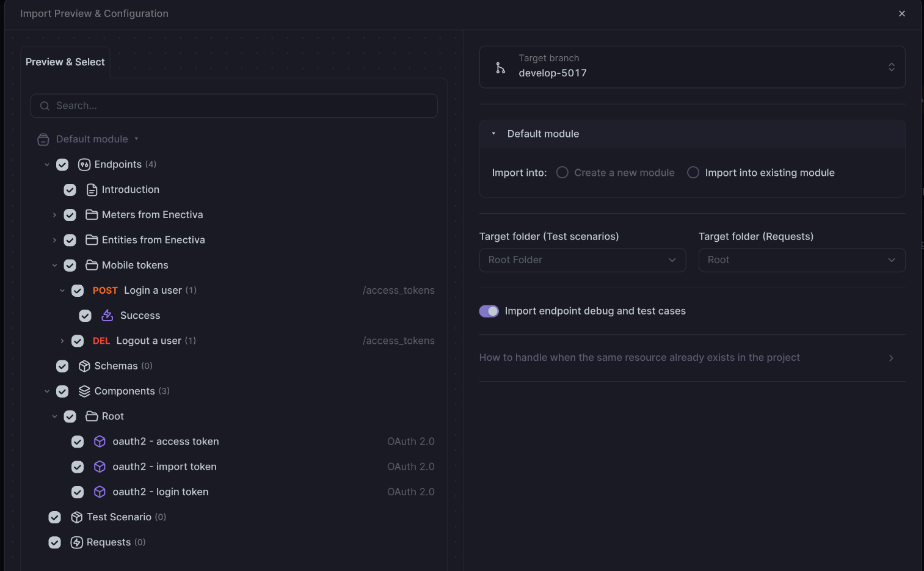Uncheck the Components checkbox

coord(62,391)
